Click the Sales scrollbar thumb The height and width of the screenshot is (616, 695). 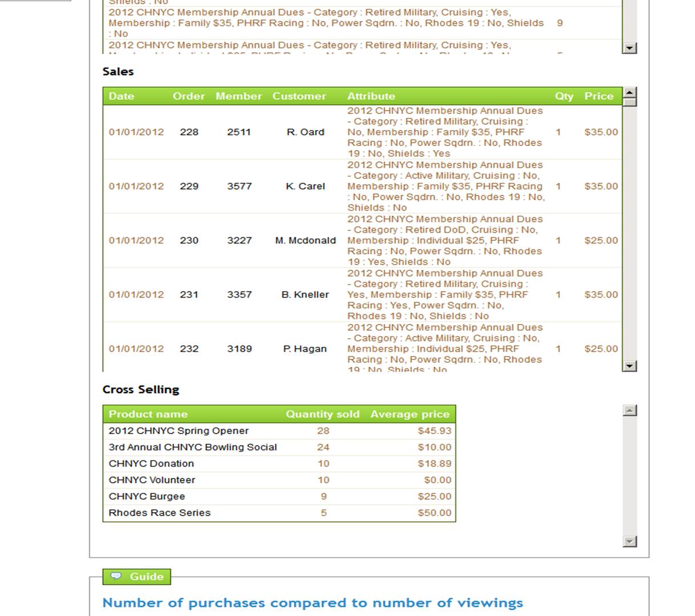(x=629, y=103)
